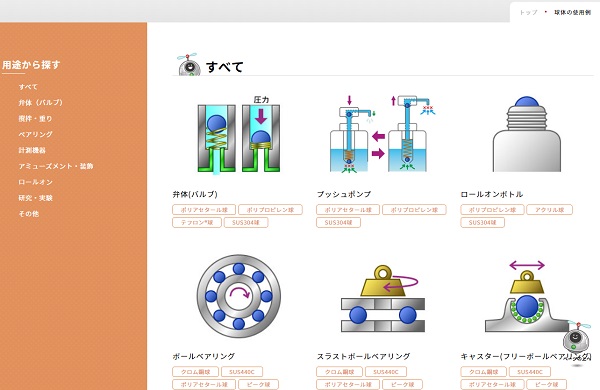Viewport: 600px width, 390px height.
Task: Click the 用途から探す sidebar heading
Action: click(31, 65)
